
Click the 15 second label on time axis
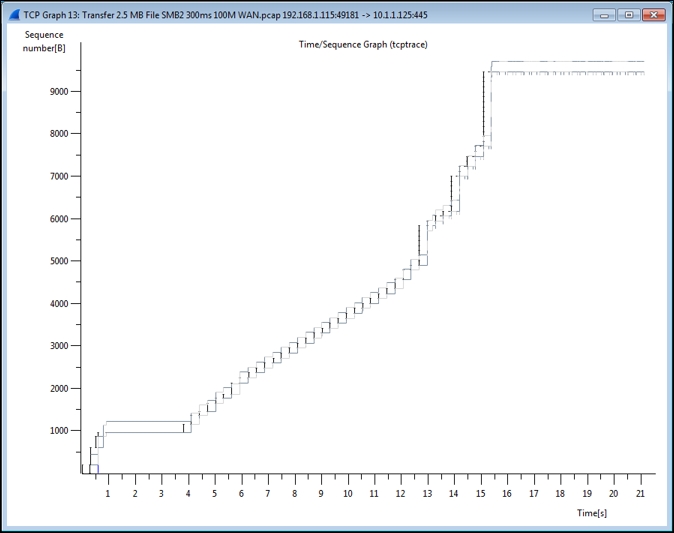[481, 493]
